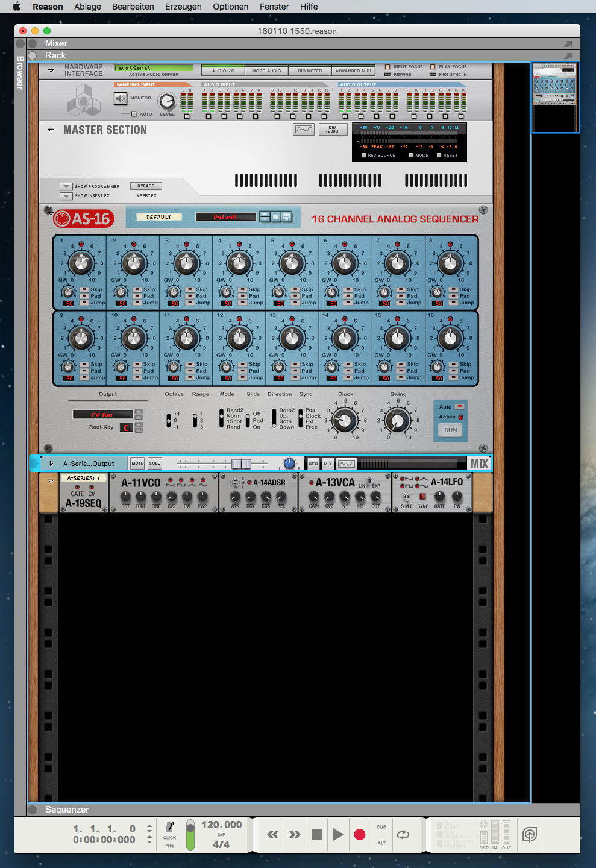
Task: Show the BIG METER panel
Action: pos(310,71)
